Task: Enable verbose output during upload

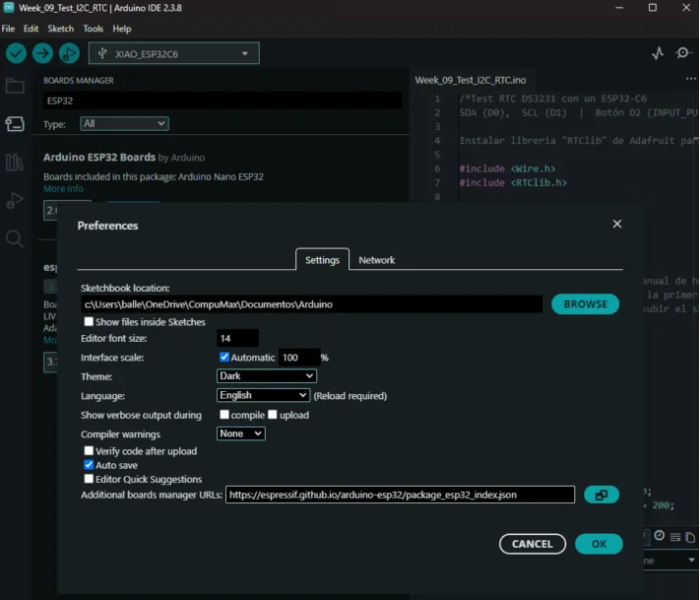Action: pyautogui.click(x=273, y=415)
